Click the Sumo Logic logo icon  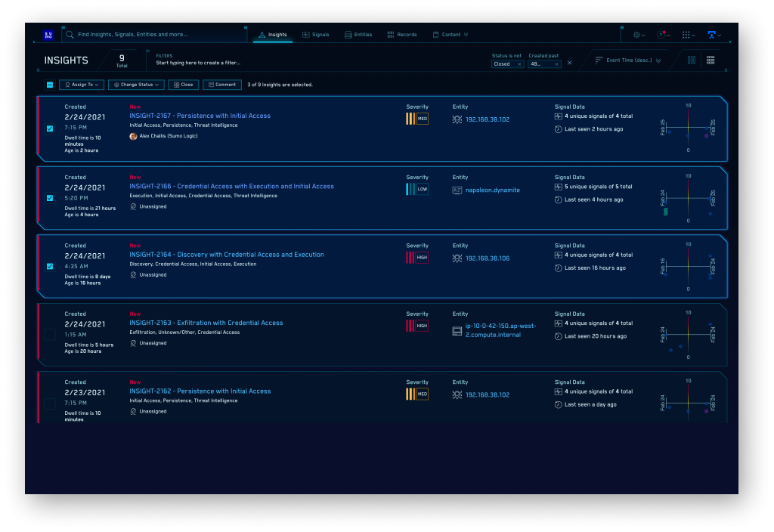[x=48, y=35]
